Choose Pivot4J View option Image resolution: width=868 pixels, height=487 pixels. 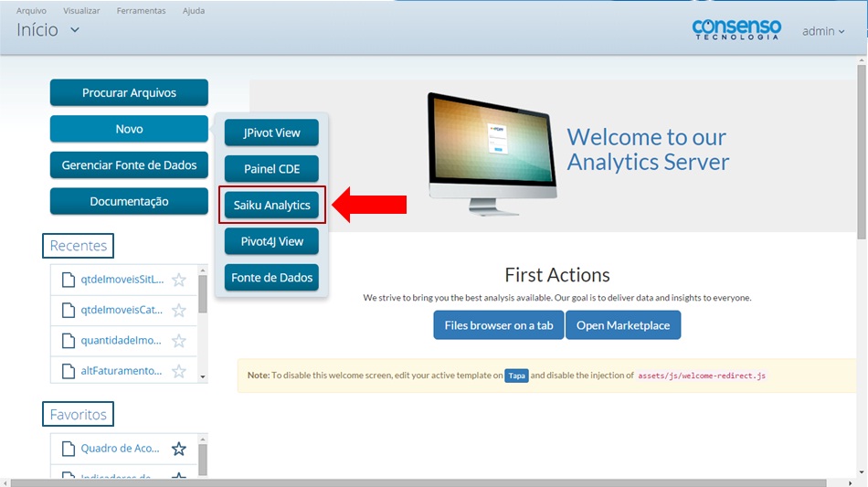(271, 241)
